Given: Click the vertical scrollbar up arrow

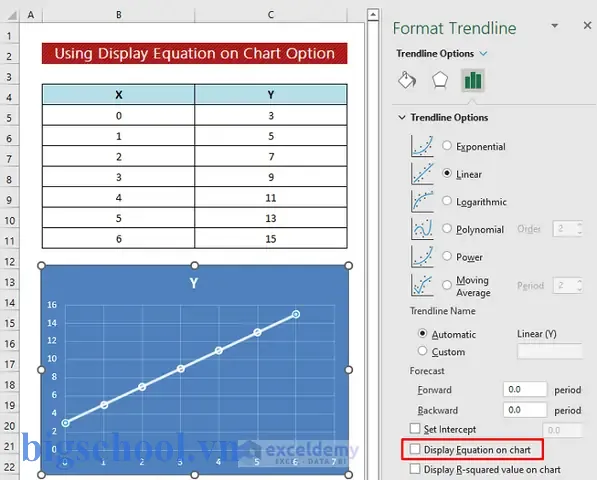Looking at the screenshot, I should coord(373,15).
